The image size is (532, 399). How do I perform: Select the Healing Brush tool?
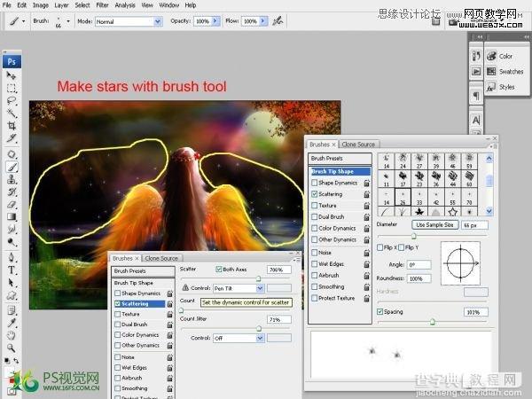[x=12, y=154]
